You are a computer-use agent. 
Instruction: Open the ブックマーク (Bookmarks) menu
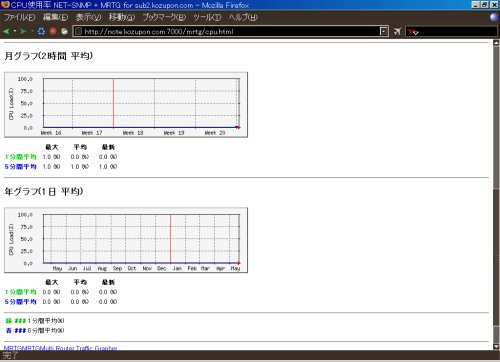click(x=164, y=17)
